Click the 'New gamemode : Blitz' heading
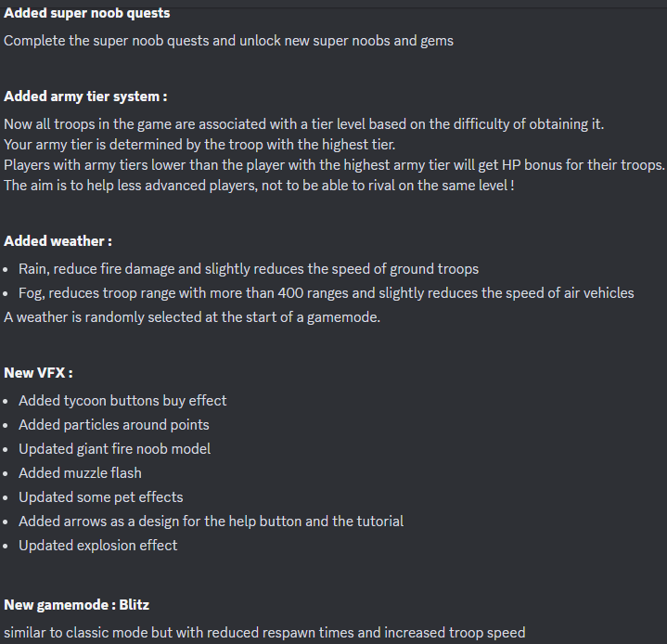Screen dimensions: 667x644 [77, 605]
